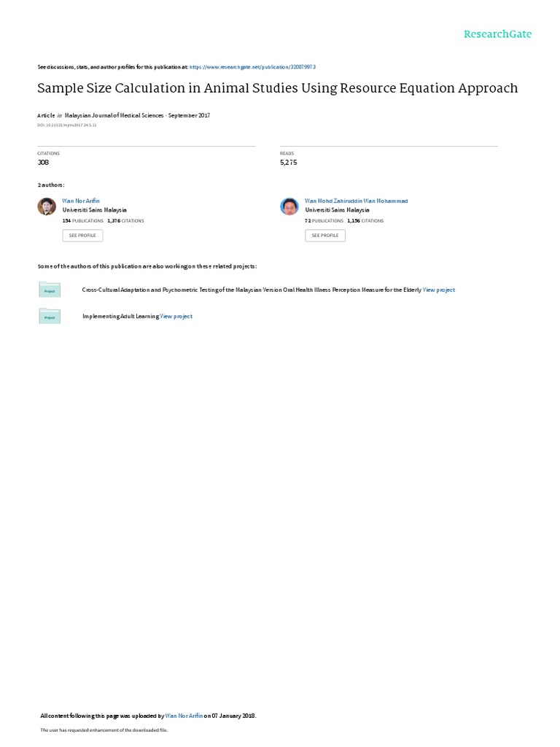Click SEE PROFILE under Wan Mohd Zahiruddin
560x747 pixels.
[x=325, y=236]
